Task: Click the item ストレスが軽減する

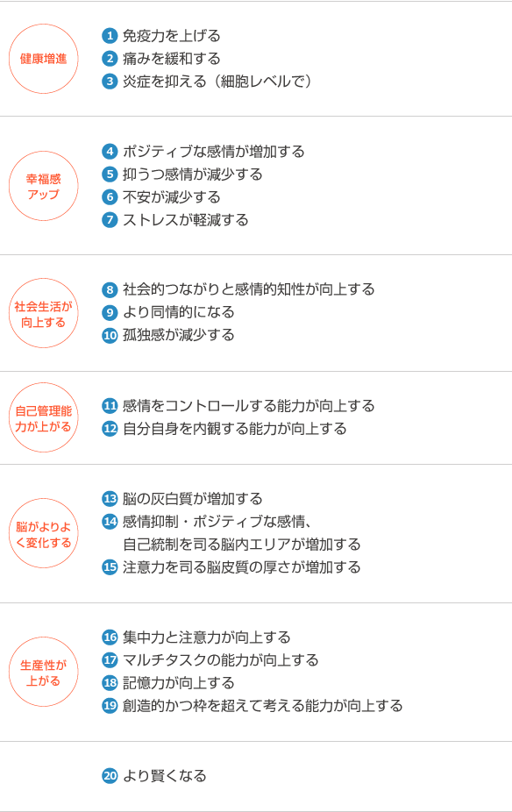Action: pos(185,220)
